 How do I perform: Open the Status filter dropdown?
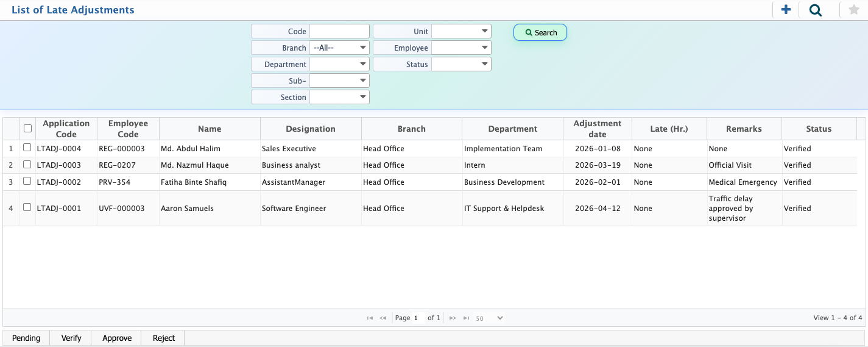pos(461,64)
